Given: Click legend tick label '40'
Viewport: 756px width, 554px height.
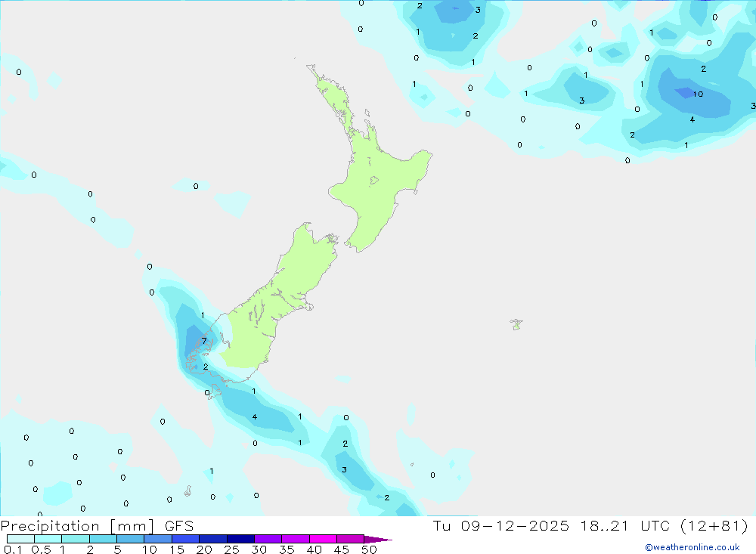Looking at the screenshot, I should tap(314, 549).
